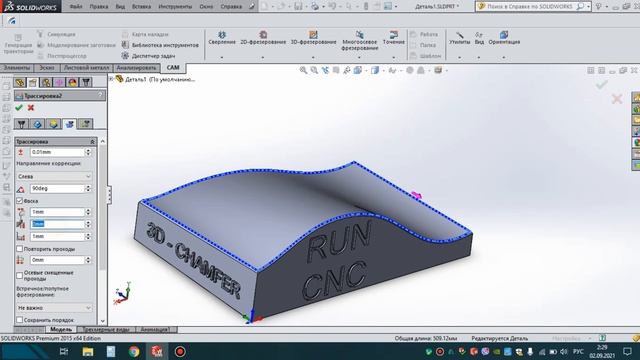Open the Справка menu
The image size is (640, 360).
231,7
